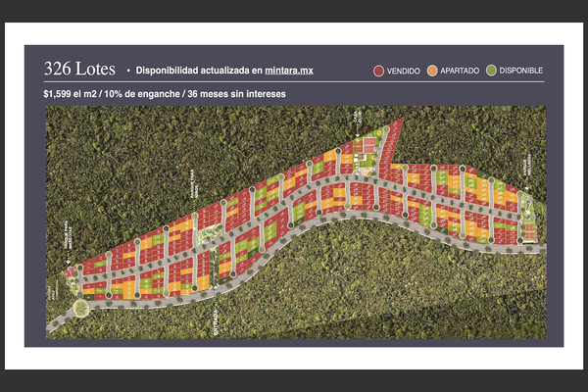This screenshot has width=588, height=392.
Task: Click the roundabout at the map's left end
Action: pos(80,307)
